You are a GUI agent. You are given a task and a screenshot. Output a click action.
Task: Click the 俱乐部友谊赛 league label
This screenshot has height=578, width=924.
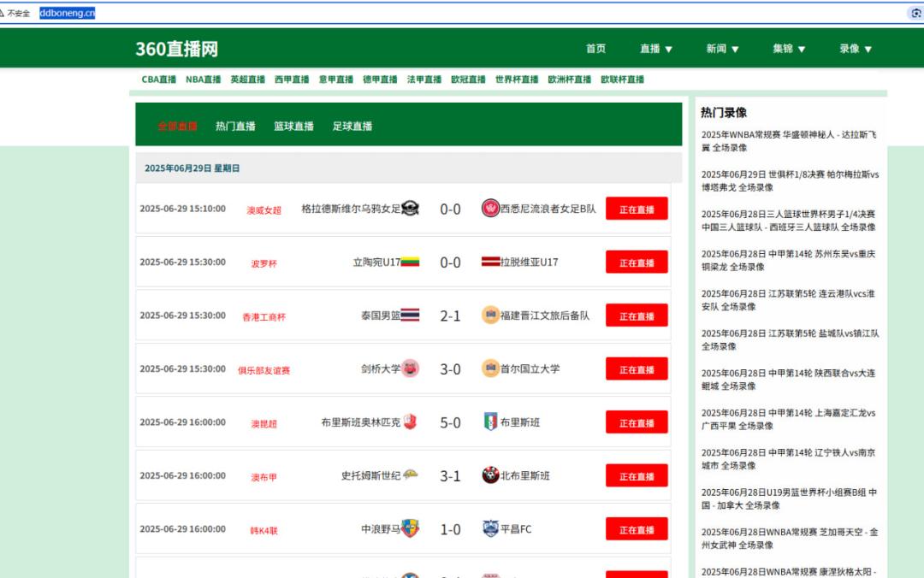pos(264,370)
